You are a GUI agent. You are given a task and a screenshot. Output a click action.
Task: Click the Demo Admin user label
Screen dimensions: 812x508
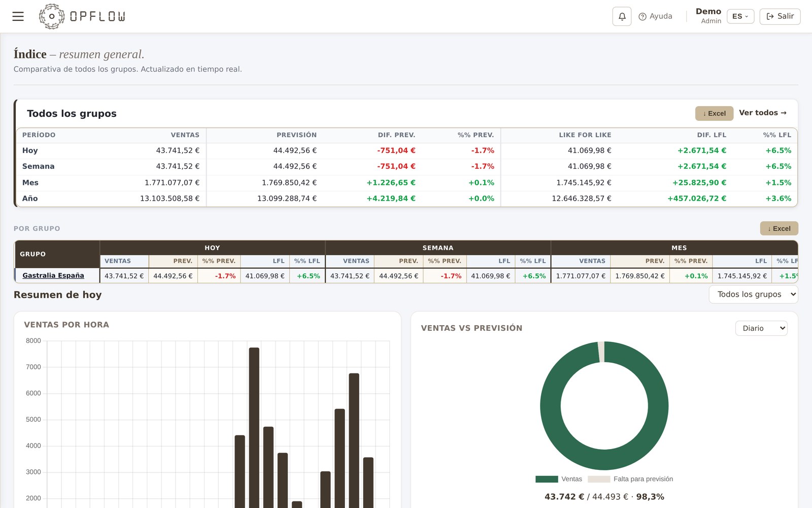pos(708,16)
